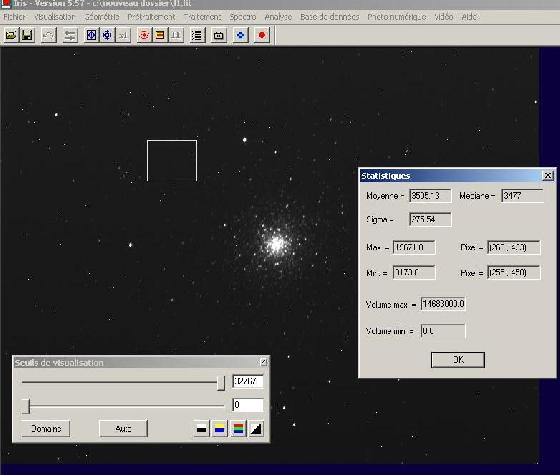
Task: Click the red circular target icon
Action: (144, 35)
